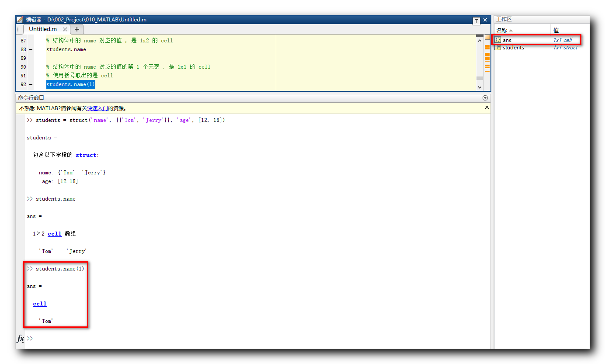Click the 1x1 struct value

point(565,48)
